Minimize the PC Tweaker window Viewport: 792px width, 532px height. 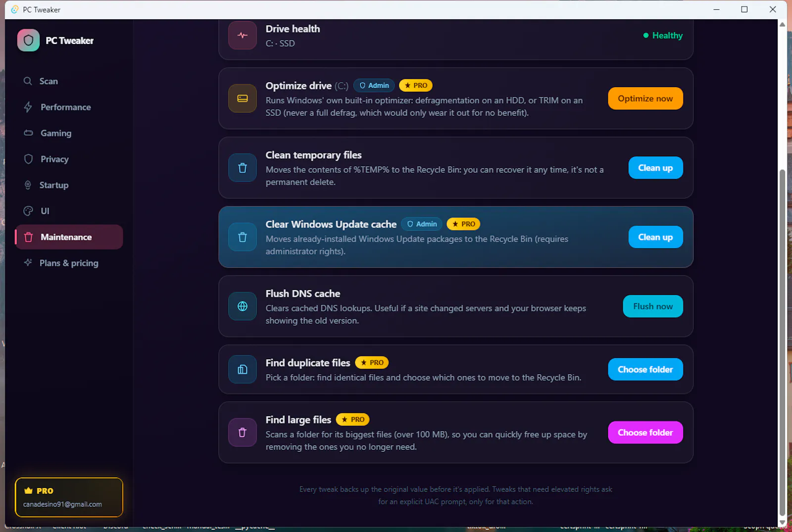click(716, 9)
